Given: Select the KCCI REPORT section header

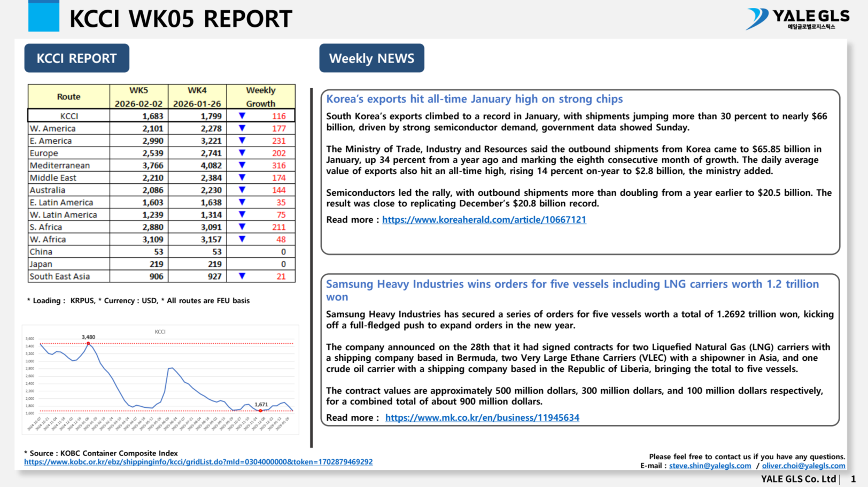Looking at the screenshot, I should click(x=76, y=58).
